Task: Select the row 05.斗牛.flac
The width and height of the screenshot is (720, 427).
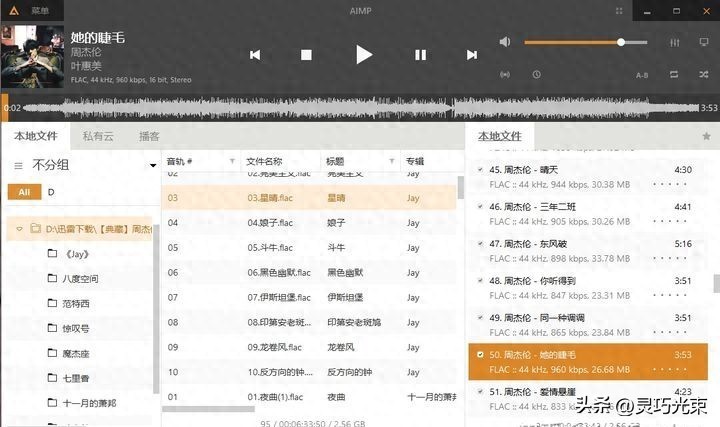Action: (309, 247)
